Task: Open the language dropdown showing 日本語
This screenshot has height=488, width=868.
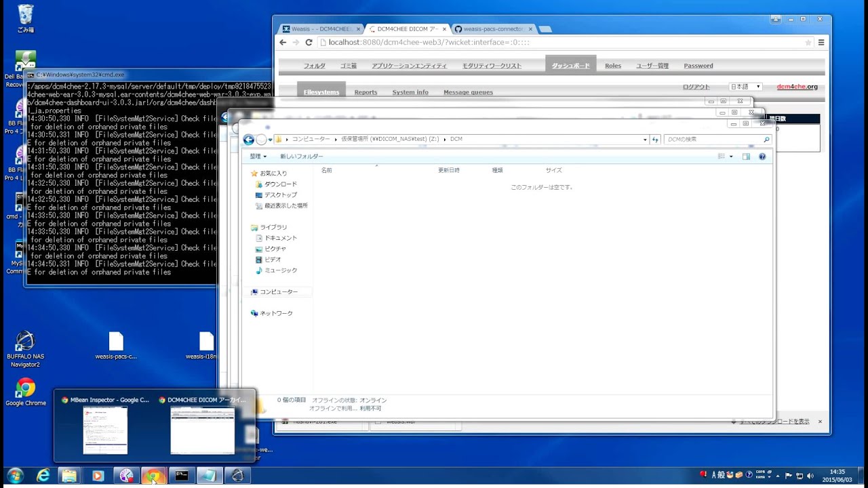Action: click(745, 87)
